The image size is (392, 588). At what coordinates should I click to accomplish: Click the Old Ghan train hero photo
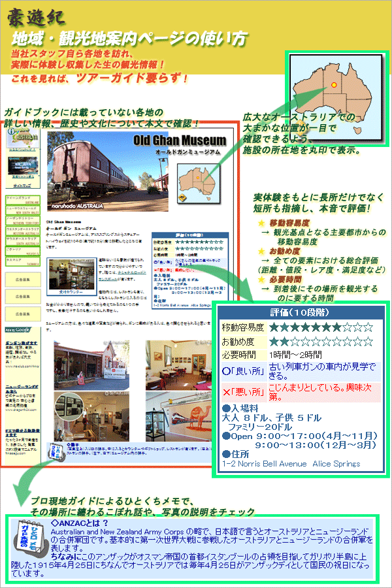(107, 171)
